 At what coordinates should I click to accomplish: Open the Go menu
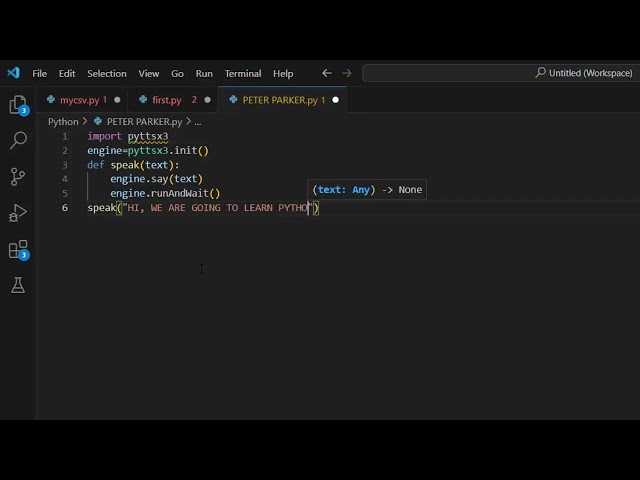click(177, 73)
